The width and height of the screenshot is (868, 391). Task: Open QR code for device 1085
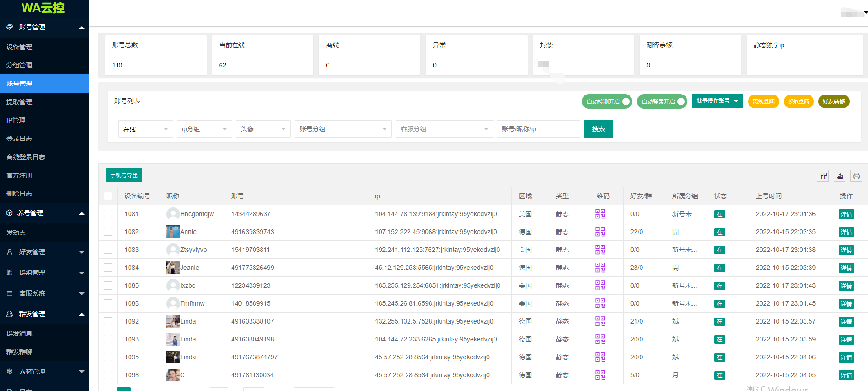pyautogui.click(x=600, y=285)
